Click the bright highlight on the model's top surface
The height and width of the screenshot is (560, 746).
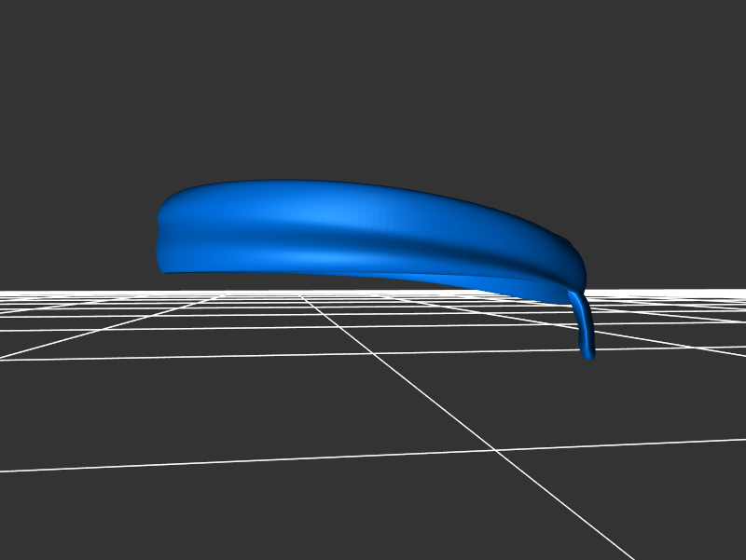345,214
